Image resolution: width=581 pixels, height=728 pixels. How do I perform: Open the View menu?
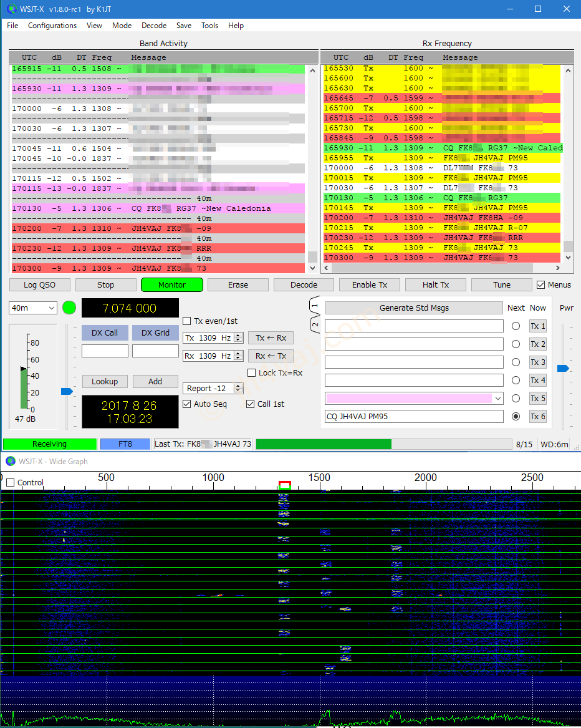pyautogui.click(x=94, y=26)
